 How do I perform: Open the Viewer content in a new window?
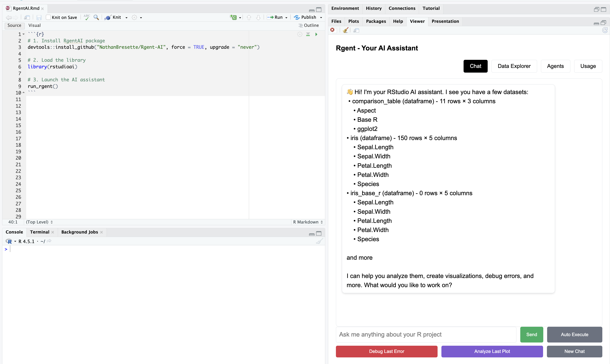(356, 30)
